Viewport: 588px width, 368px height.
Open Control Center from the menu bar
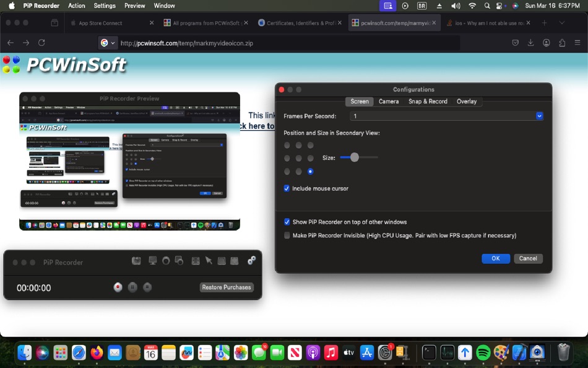click(499, 6)
